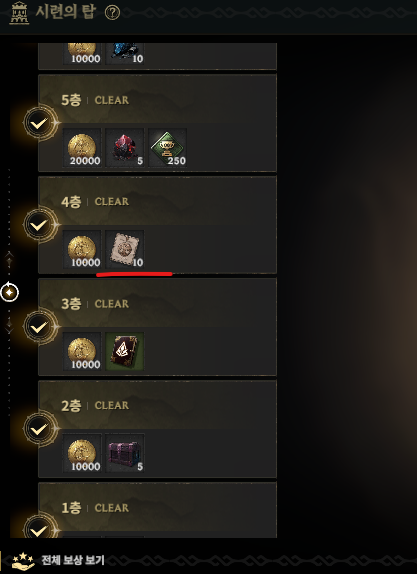This screenshot has height=574, width=417.
Task: Open the help question mark icon
Action: (112, 13)
